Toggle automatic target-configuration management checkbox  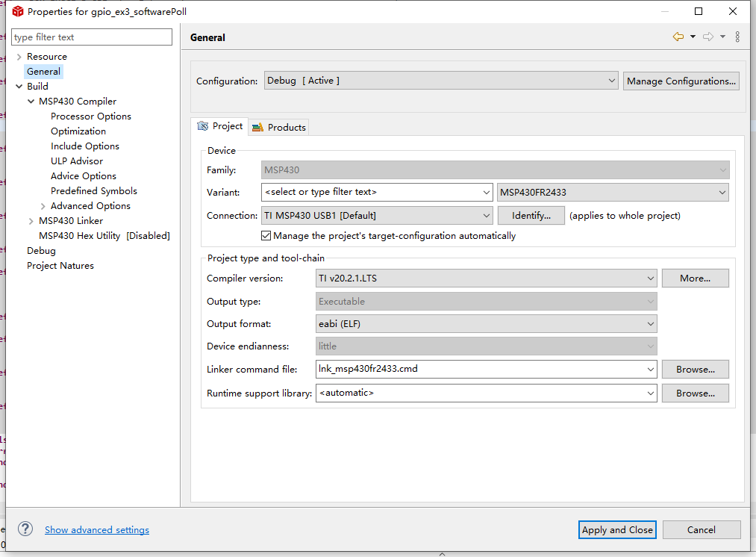click(266, 236)
